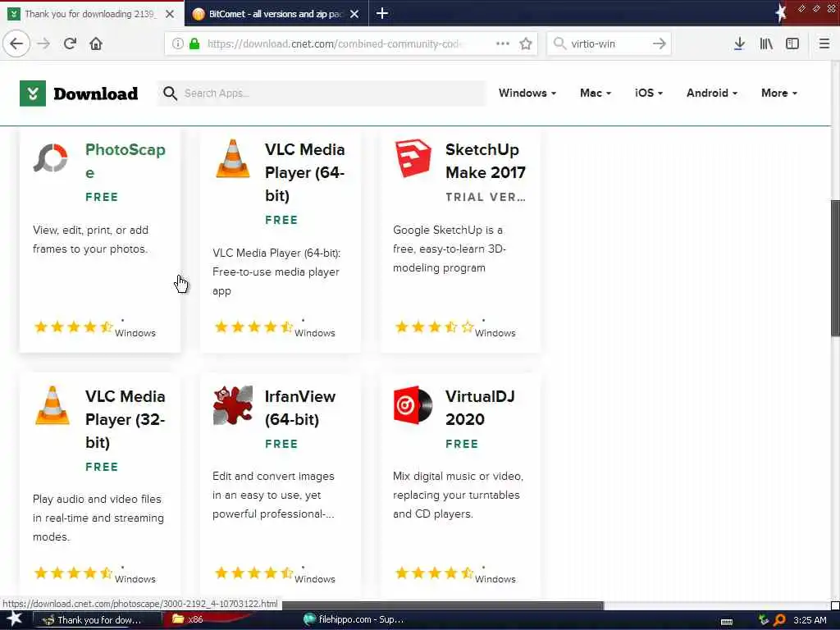
Task: Click the SketchUp Make 2017 icon
Action: 413,158
